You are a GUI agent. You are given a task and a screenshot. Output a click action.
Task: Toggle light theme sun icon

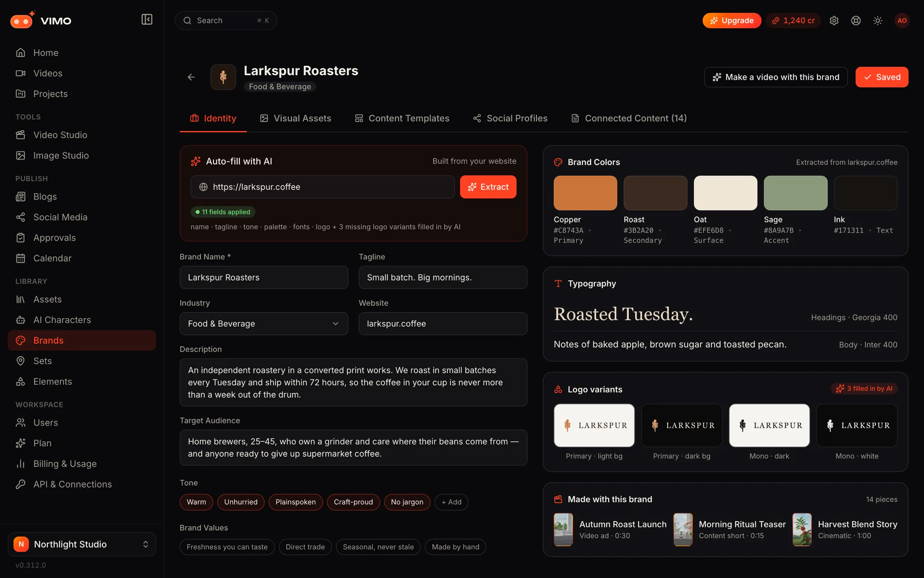click(878, 20)
